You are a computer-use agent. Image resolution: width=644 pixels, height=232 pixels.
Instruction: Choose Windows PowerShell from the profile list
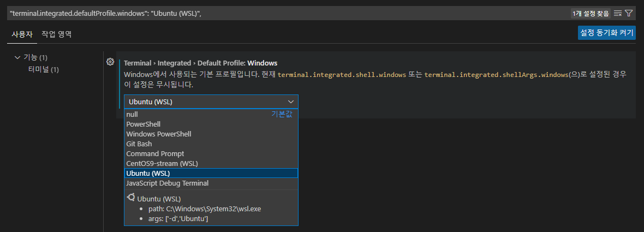point(211,134)
